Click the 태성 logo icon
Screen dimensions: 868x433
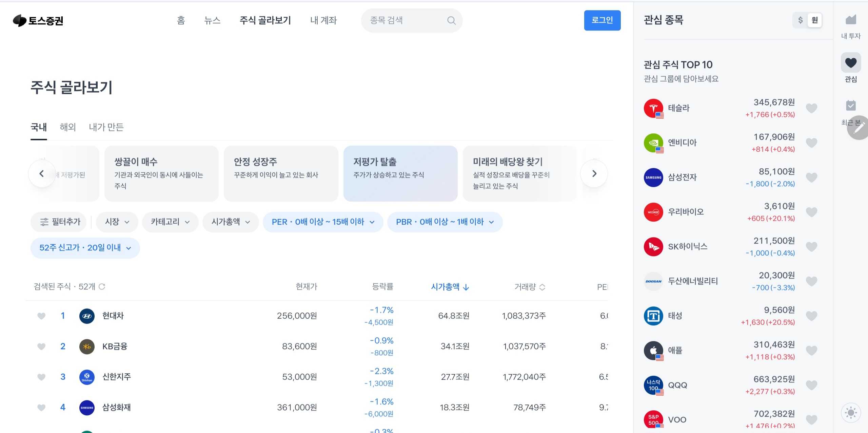pos(653,316)
